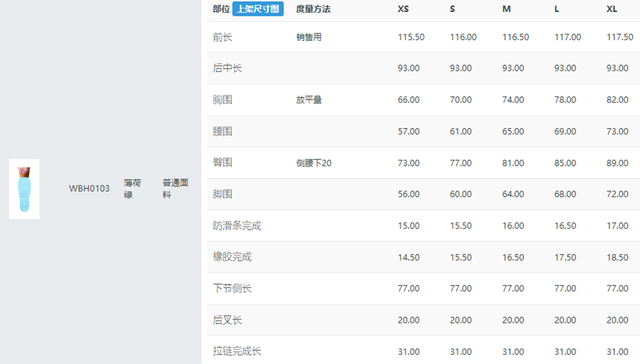Select the 薄荷绿 color label
This screenshot has width=640, height=364.
point(132,189)
